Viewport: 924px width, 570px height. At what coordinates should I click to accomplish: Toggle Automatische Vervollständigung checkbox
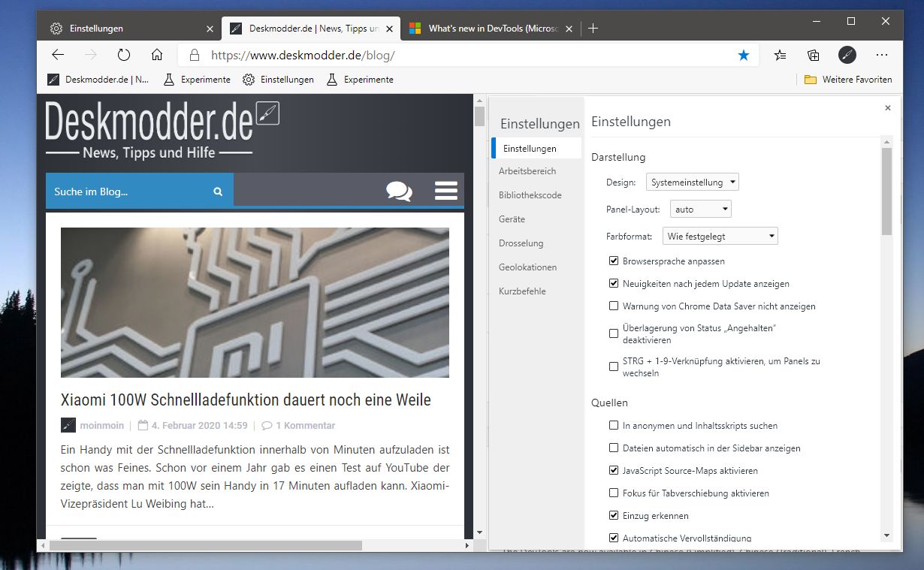coord(614,538)
